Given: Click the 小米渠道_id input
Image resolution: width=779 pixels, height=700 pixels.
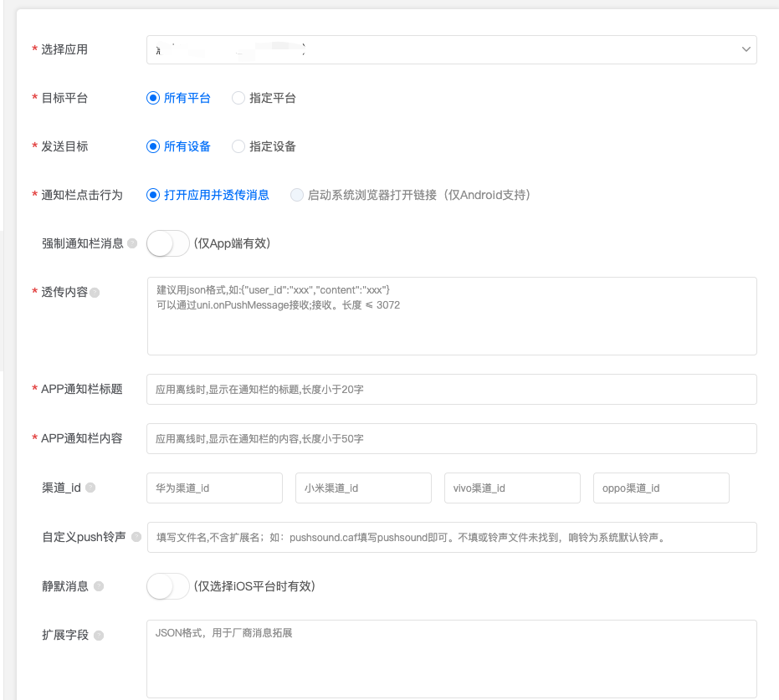Looking at the screenshot, I should pos(363,488).
